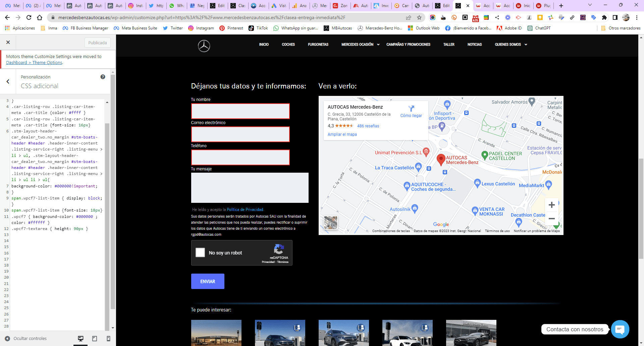Switch to desktop preview mode
644x346 pixels.
80,339
